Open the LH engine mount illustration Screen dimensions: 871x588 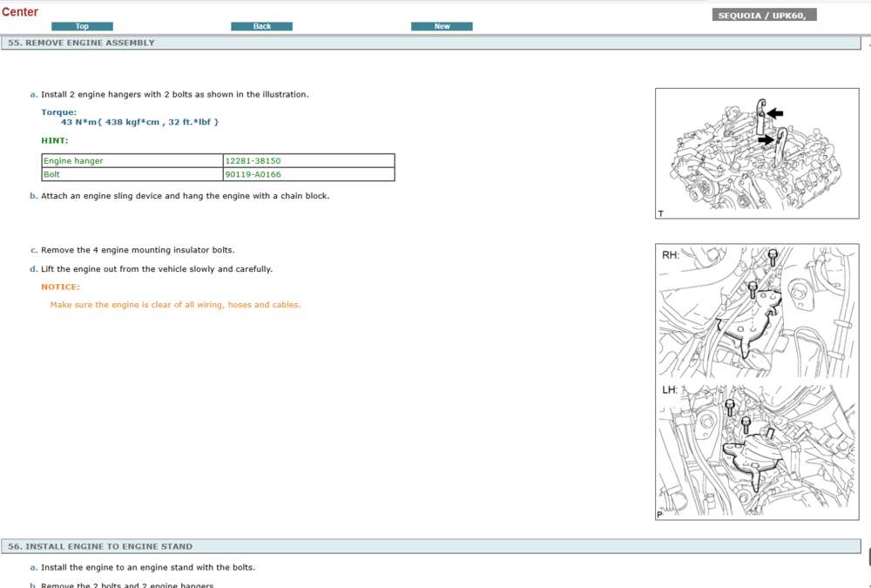pyautogui.click(x=758, y=451)
